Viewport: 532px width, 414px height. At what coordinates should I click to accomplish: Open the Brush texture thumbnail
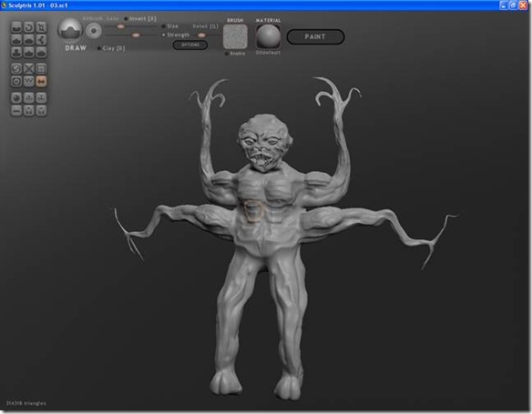[x=235, y=36]
